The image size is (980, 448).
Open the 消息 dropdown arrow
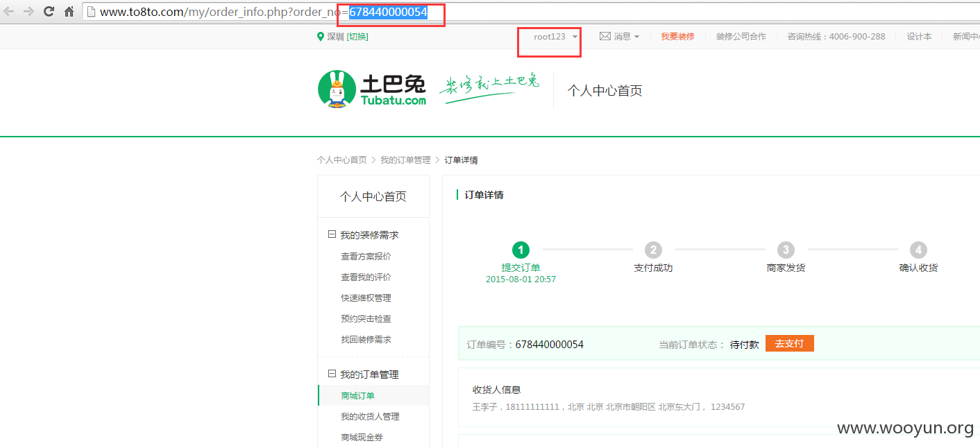[x=636, y=37]
